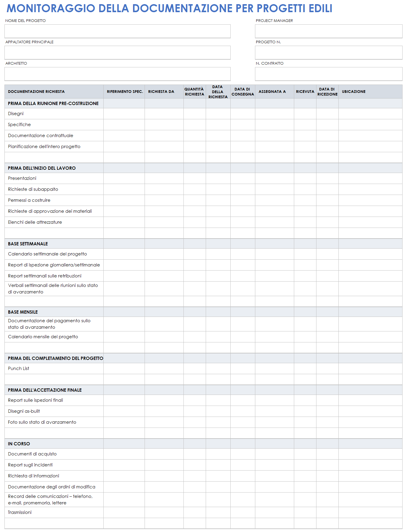Viewport: 407px width, 532px height.
Task: Click Calendario mensile del progetto row
Action: [203, 337]
